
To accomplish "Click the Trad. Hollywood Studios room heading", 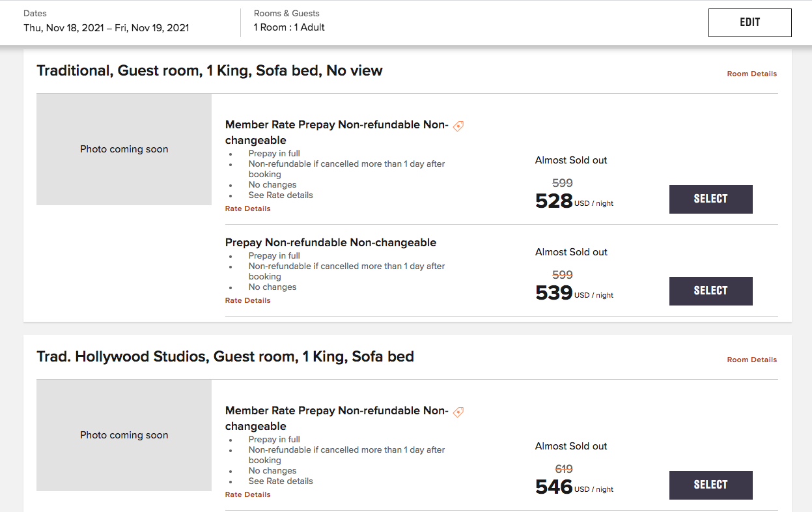I will point(225,357).
